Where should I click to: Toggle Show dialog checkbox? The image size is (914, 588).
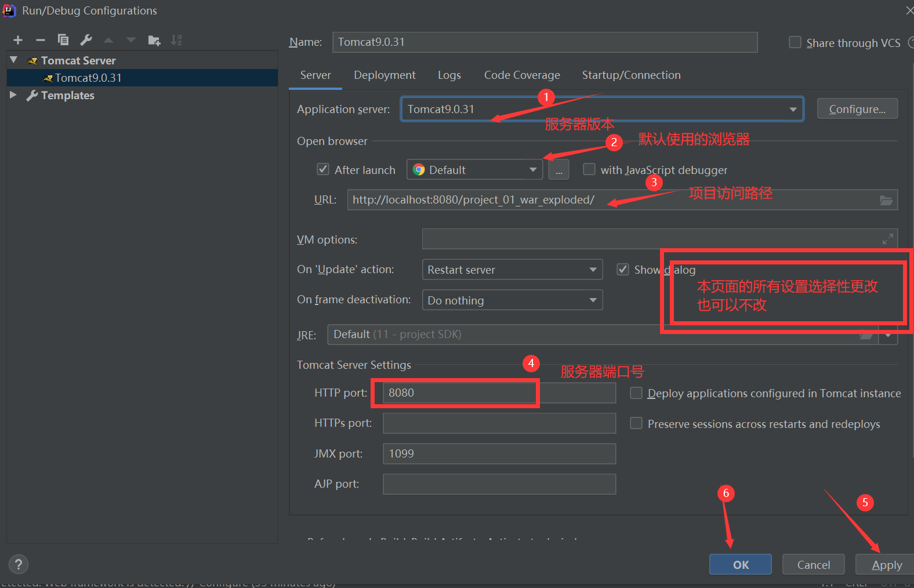(623, 270)
